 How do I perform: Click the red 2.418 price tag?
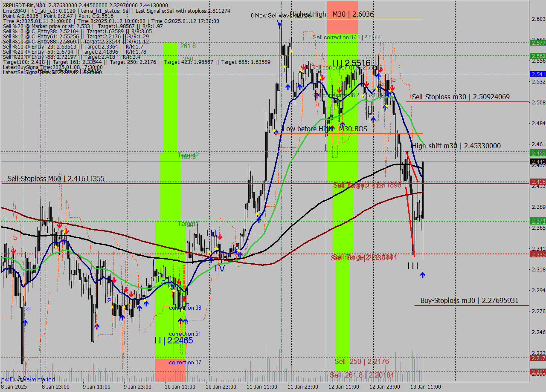537,182
